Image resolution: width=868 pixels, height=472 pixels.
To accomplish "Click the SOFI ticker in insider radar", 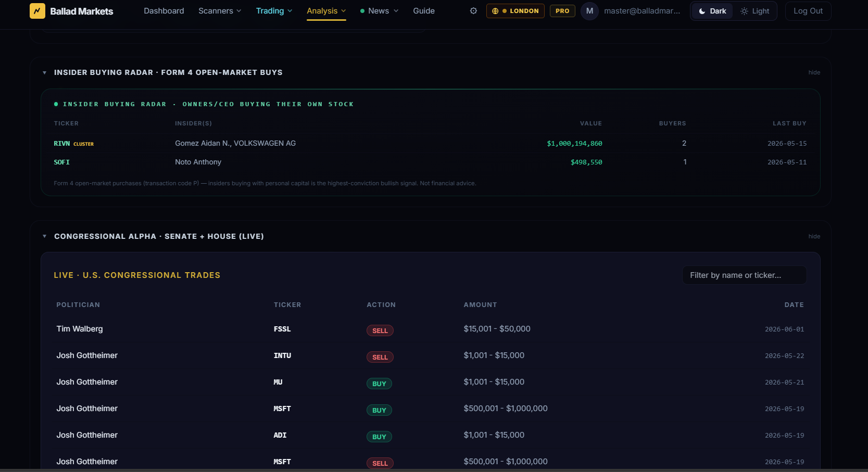I will (x=62, y=162).
